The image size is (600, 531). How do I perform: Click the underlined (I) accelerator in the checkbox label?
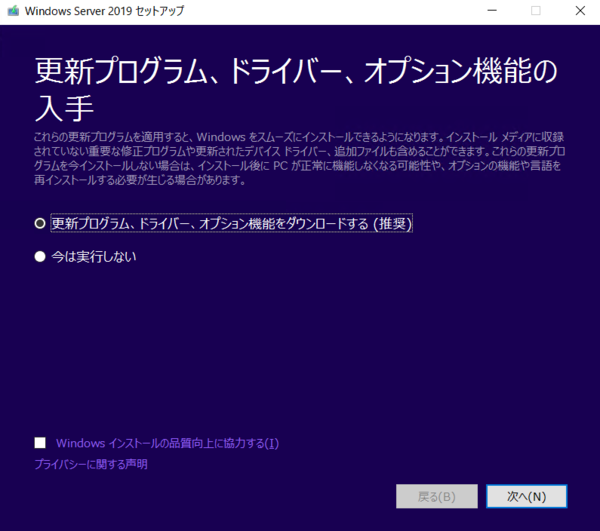pos(272,443)
